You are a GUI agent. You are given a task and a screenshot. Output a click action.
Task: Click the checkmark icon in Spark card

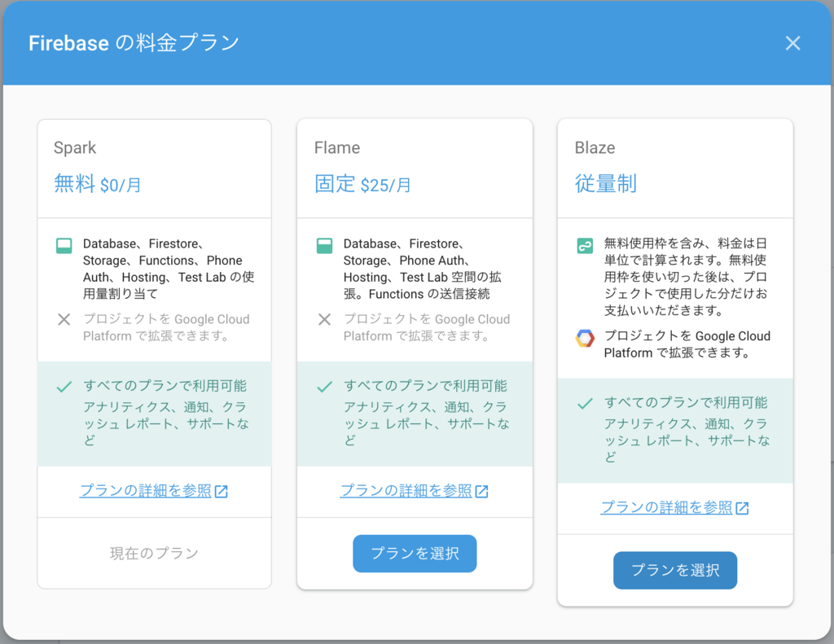coord(64,387)
